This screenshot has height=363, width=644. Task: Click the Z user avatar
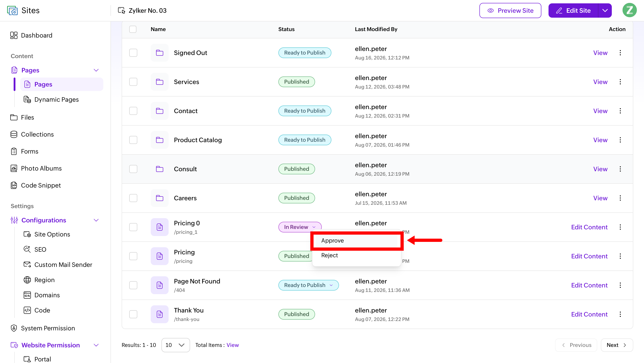(629, 10)
